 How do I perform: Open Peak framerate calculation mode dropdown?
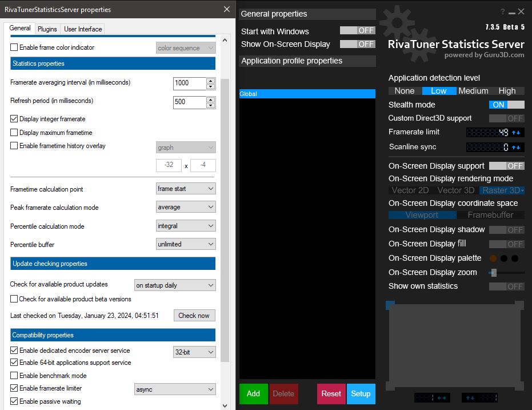point(186,207)
